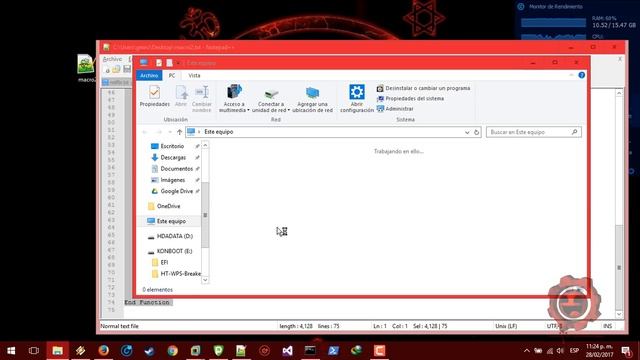
Task: Click the Task View taskbar button
Action: (34, 351)
